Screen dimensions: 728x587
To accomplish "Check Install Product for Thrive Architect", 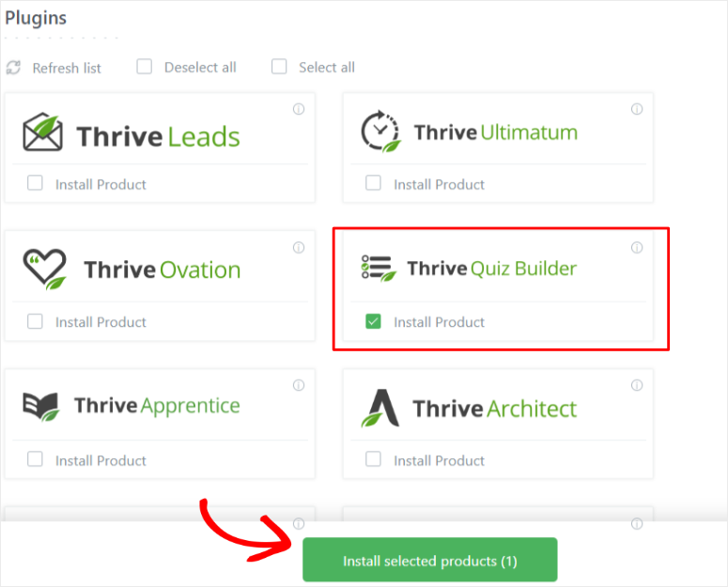I will (373, 459).
